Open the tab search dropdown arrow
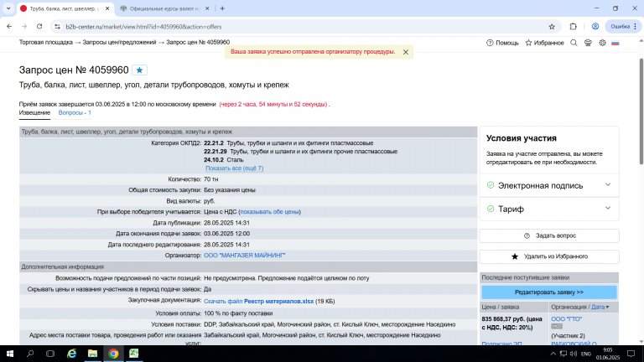The width and height of the screenshot is (644, 362). pos(8,8)
